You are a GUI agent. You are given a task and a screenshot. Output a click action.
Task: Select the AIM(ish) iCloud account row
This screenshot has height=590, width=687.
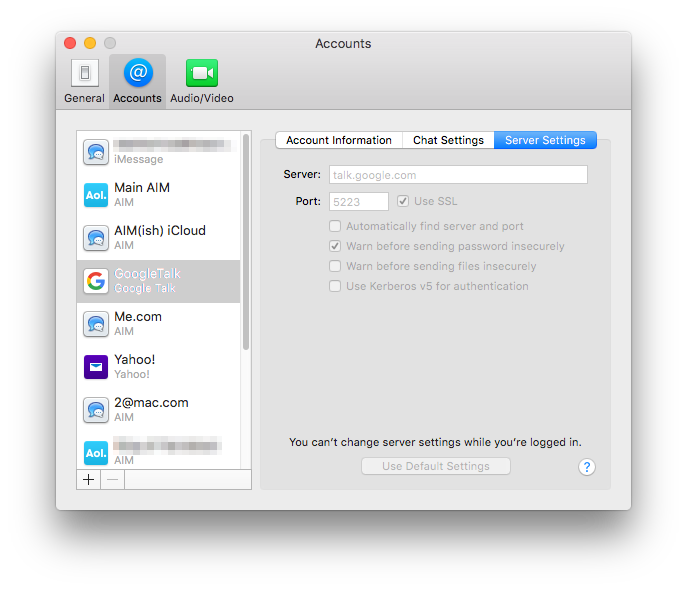[159, 238]
